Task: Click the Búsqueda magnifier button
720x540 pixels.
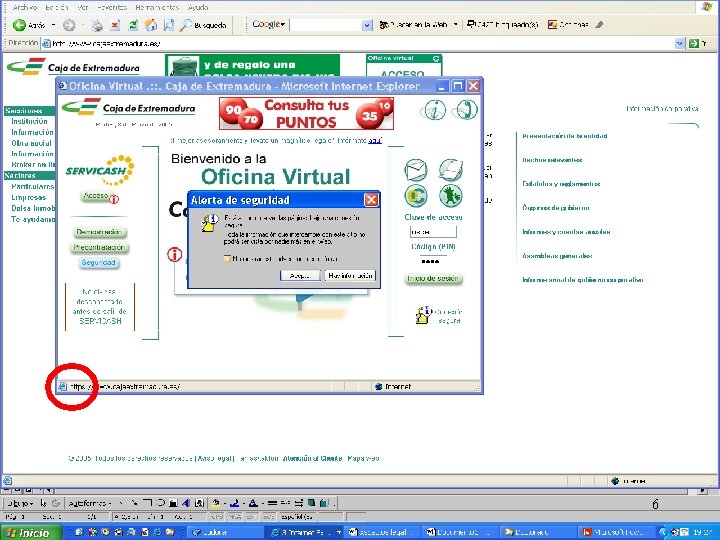Action: [x=203, y=25]
